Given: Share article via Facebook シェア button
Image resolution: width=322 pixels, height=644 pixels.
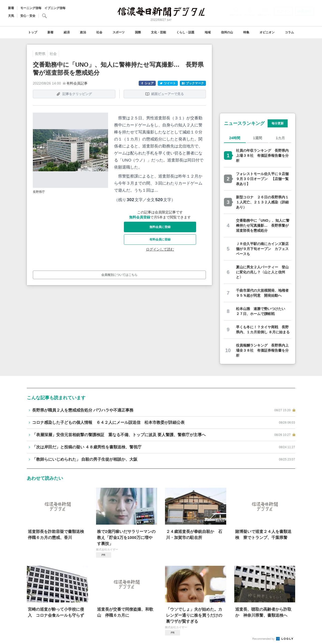Looking at the screenshot, I should tap(147, 83).
